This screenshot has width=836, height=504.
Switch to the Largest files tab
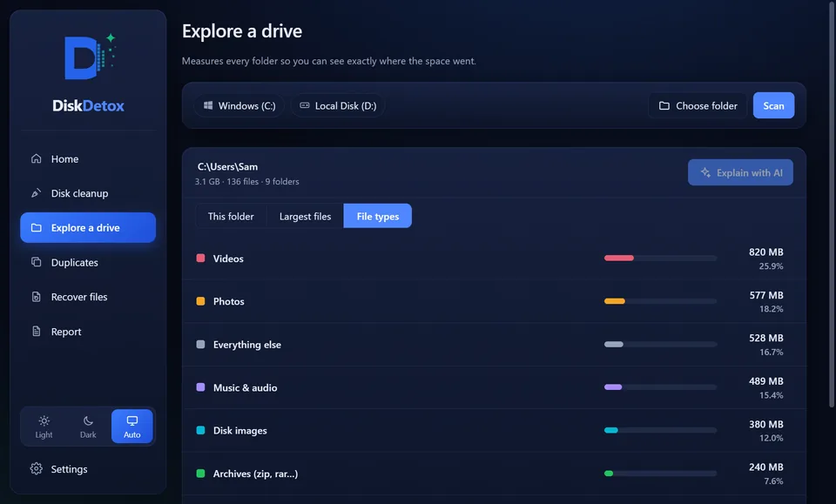(305, 216)
